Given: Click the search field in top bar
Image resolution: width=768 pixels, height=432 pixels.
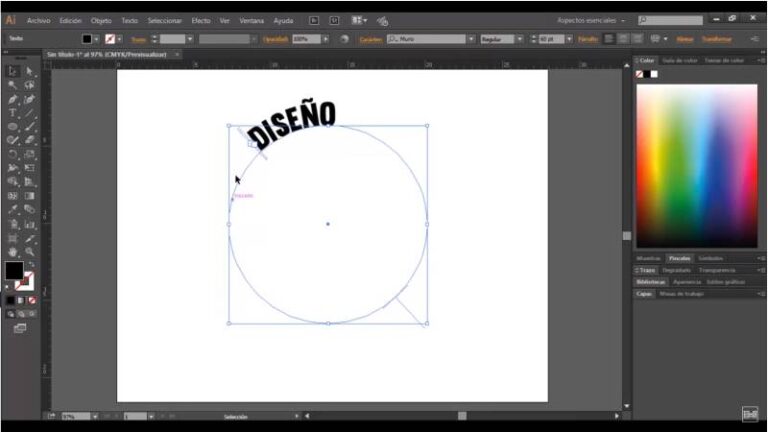Looking at the screenshot, I should (671, 20).
